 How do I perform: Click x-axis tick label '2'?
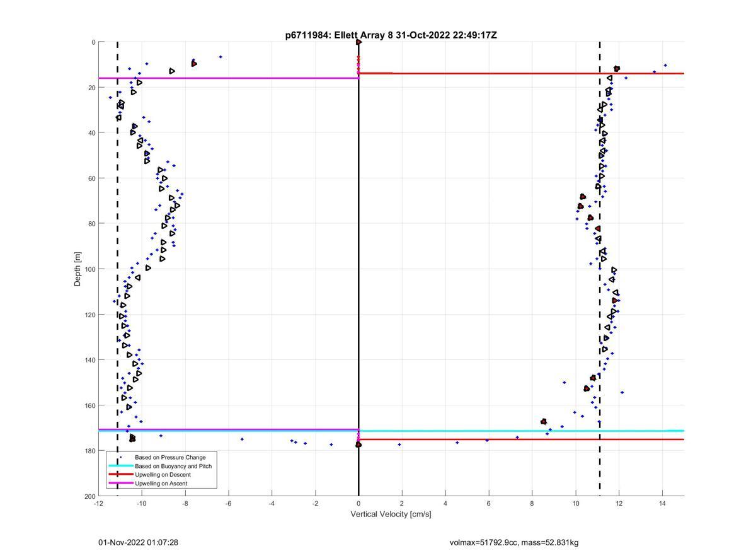[402, 504]
